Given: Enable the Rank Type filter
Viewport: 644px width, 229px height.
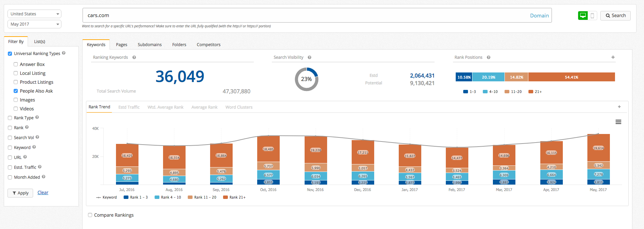Looking at the screenshot, I should 10,118.
